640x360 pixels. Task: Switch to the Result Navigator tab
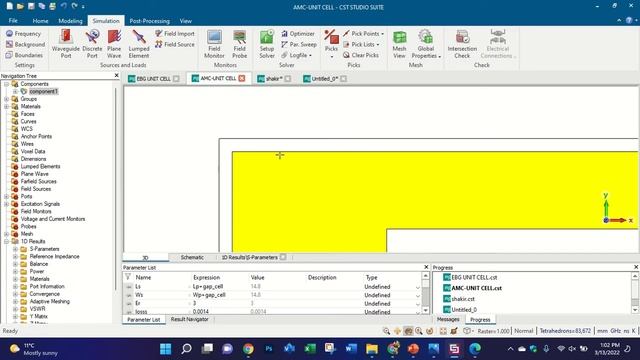(x=189, y=319)
